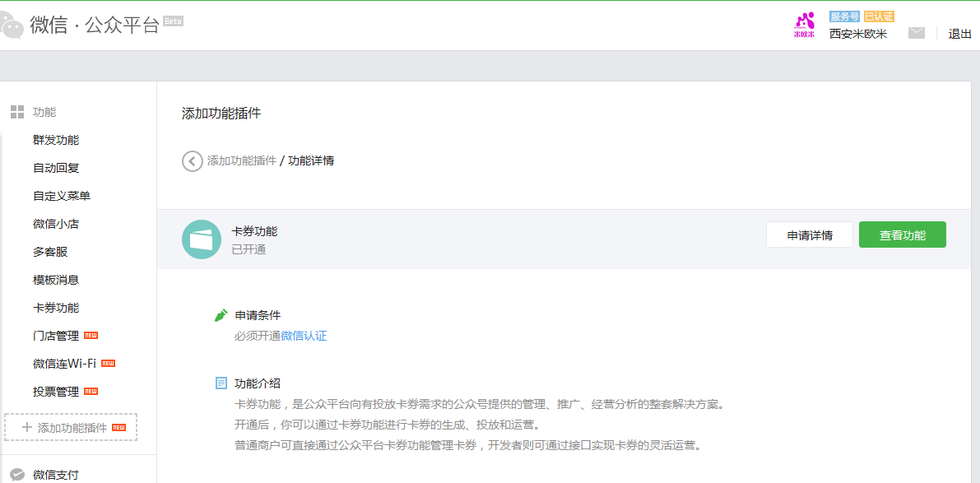Click the 已认证 badge
The height and width of the screenshot is (483, 980).
click(x=879, y=16)
